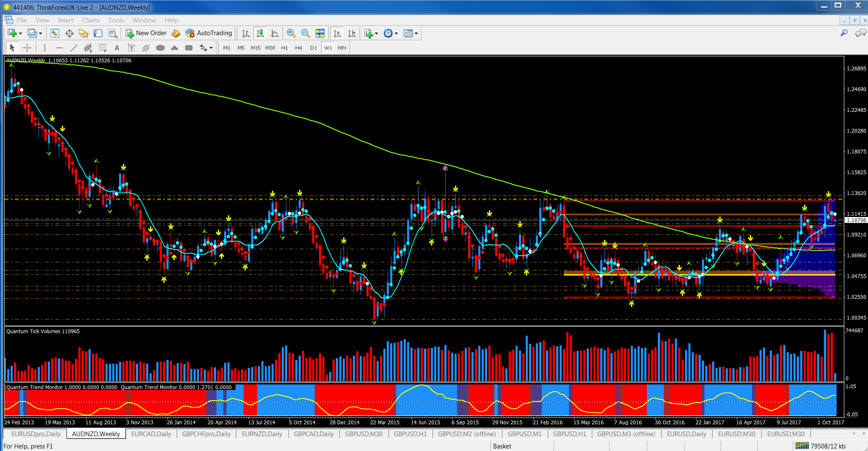Click the New Order button
Image resolution: width=868 pixels, height=451 pixels.
tap(146, 33)
